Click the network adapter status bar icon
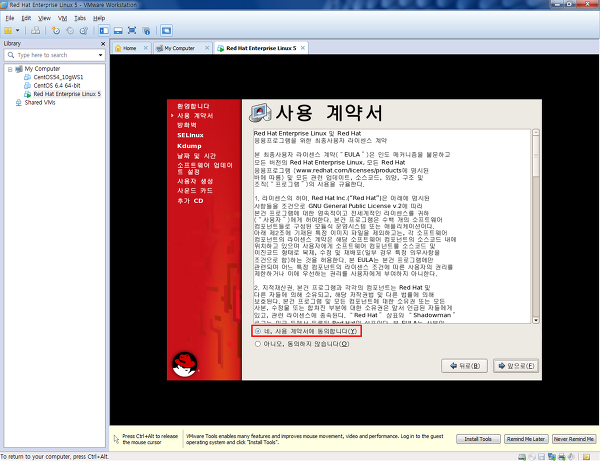 pos(552,457)
